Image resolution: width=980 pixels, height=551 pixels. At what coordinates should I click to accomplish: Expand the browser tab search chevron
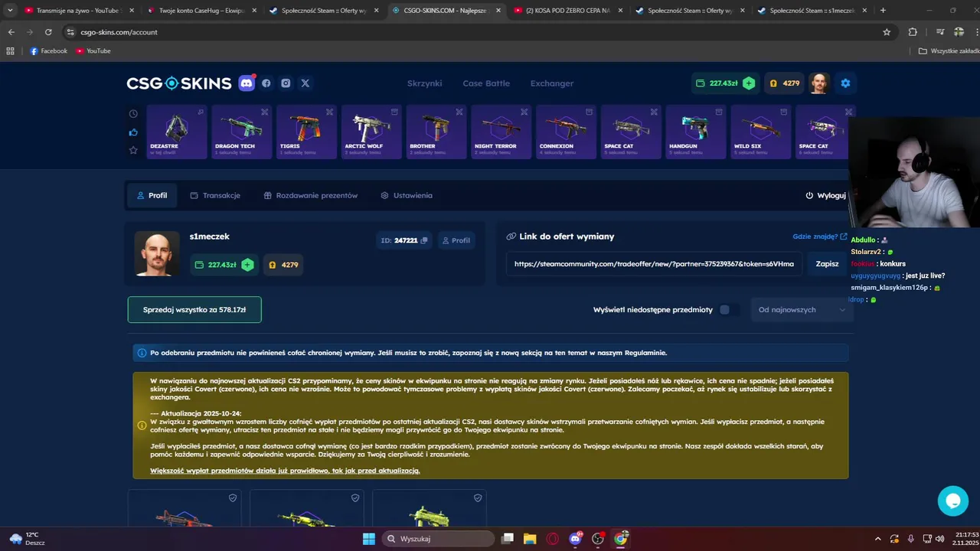pyautogui.click(x=10, y=11)
